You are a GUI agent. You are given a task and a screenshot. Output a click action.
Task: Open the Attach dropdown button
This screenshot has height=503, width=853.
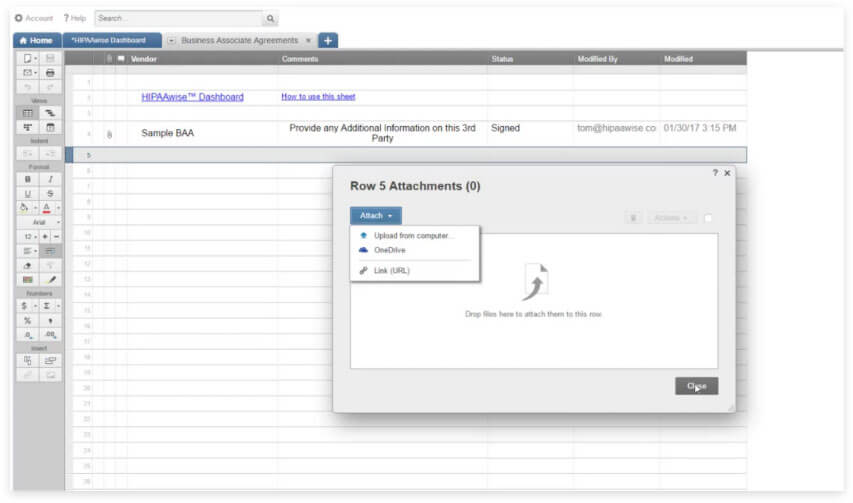pyautogui.click(x=376, y=216)
